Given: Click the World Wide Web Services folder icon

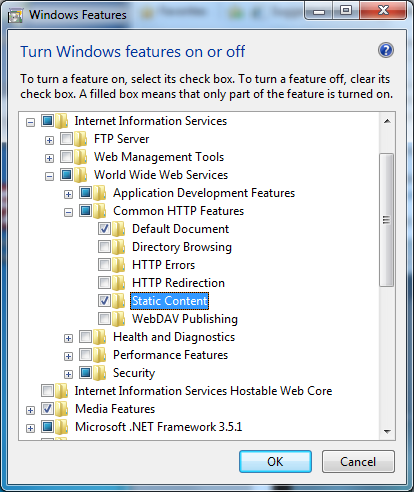Looking at the screenshot, I should [x=81, y=175].
